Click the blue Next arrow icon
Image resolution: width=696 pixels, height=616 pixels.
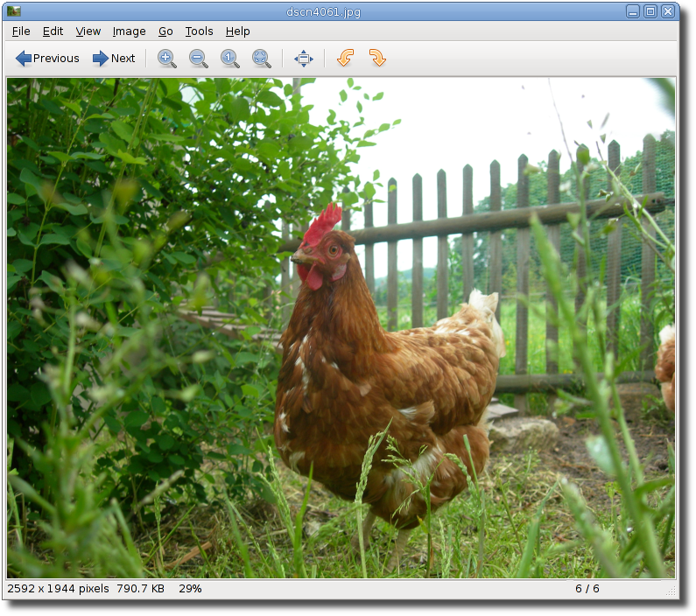[101, 59]
